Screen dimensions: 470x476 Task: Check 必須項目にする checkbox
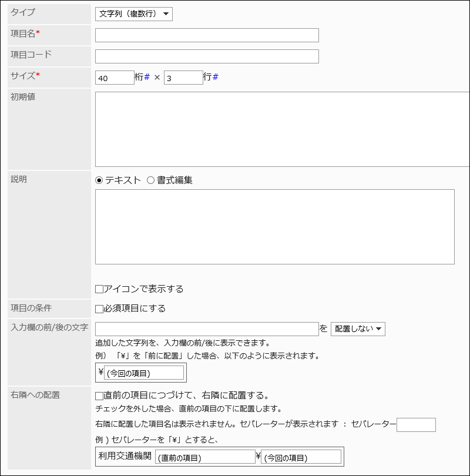click(99, 309)
